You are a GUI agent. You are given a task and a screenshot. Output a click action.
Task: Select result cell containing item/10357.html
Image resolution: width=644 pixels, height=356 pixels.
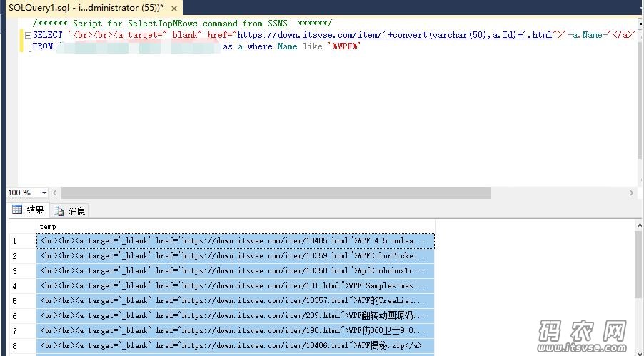[236, 301]
